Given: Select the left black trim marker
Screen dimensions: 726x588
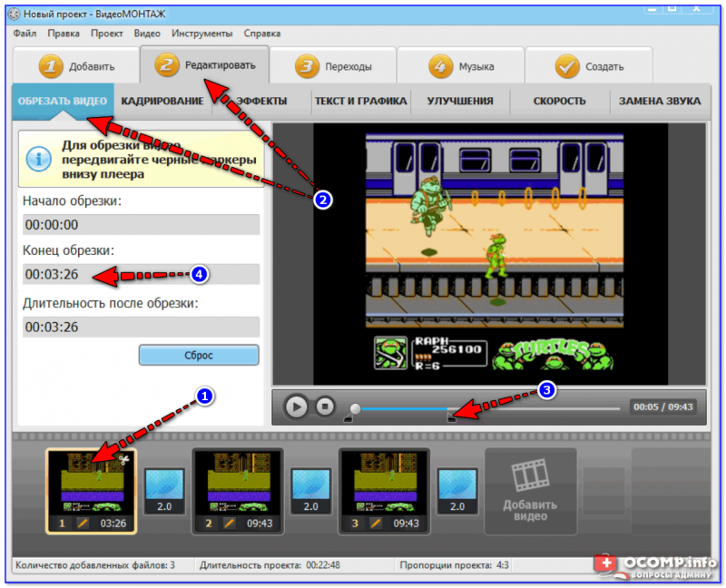Looking at the screenshot, I should [x=348, y=418].
